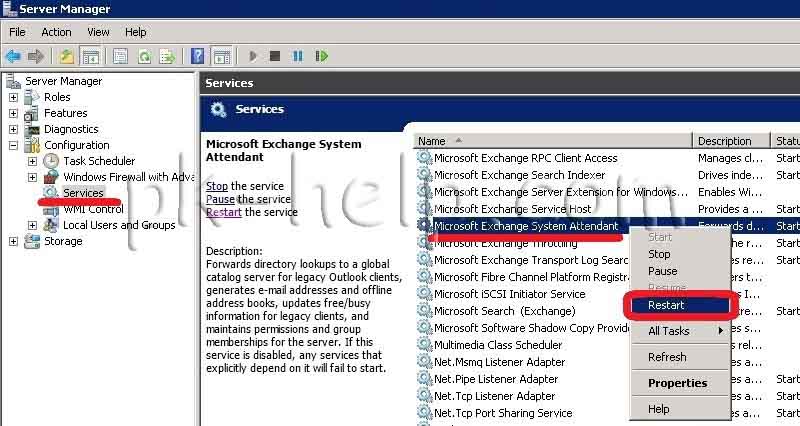800x426 pixels.
Task: Click the Back arrow toolbar icon
Action: tap(13, 56)
